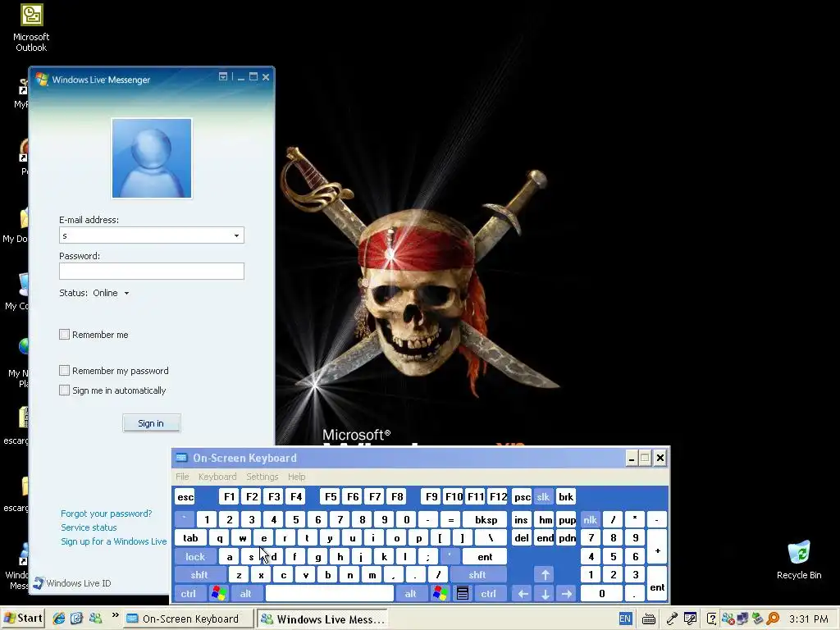Click network computers icon in system tray
This screenshot has width=840, height=630.
[x=742, y=619]
